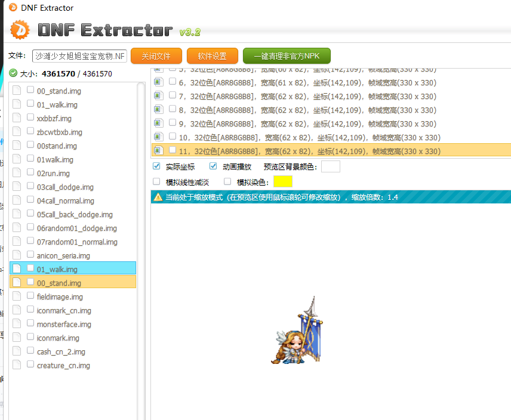Select fieldimage.img in file list
This screenshot has width=511, height=420.
[x=60, y=297]
